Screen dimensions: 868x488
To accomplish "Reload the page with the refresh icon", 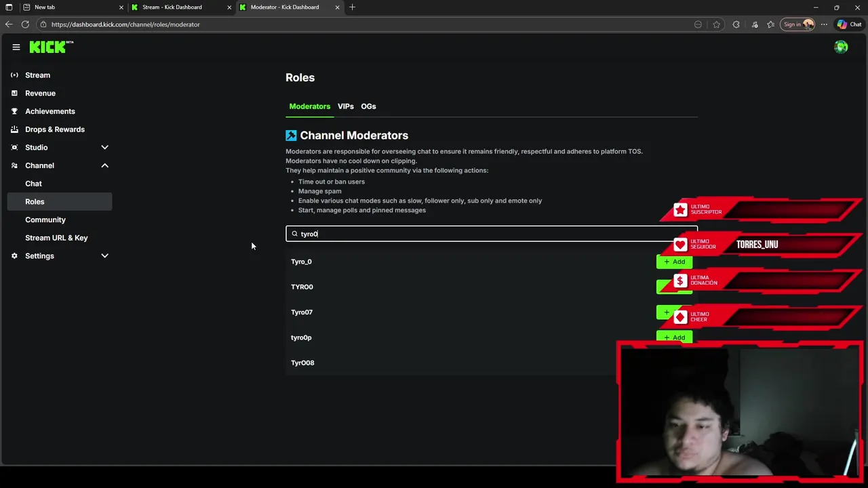I will [25, 24].
